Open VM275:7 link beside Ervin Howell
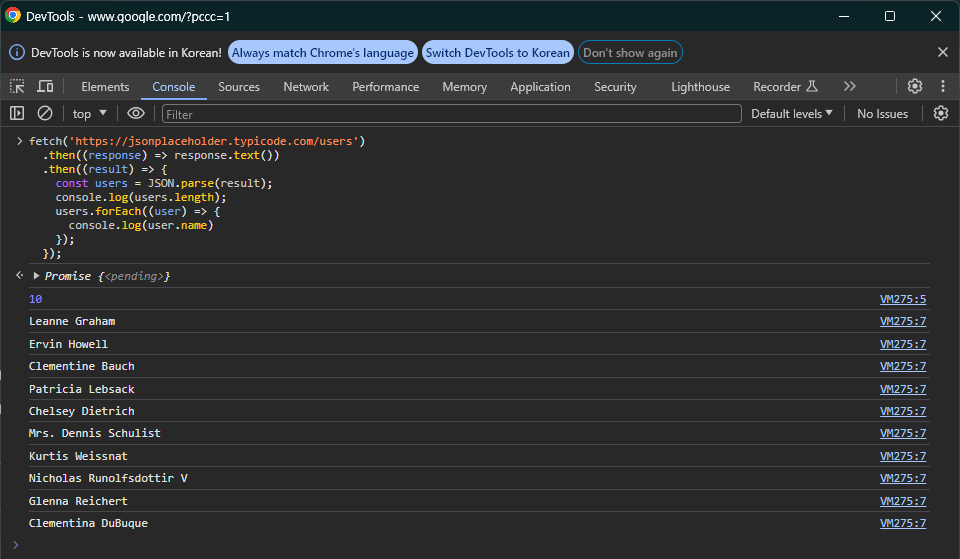The width and height of the screenshot is (960, 559). [x=902, y=344]
